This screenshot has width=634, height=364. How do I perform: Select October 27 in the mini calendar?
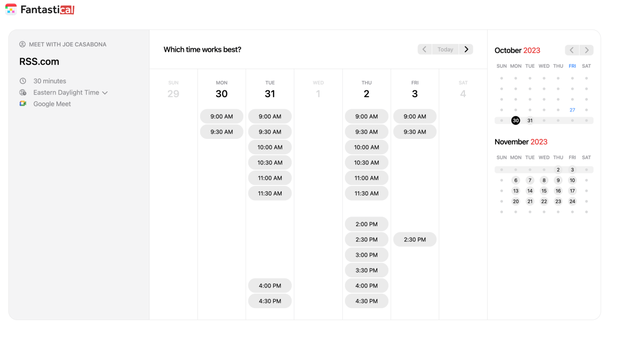click(572, 110)
